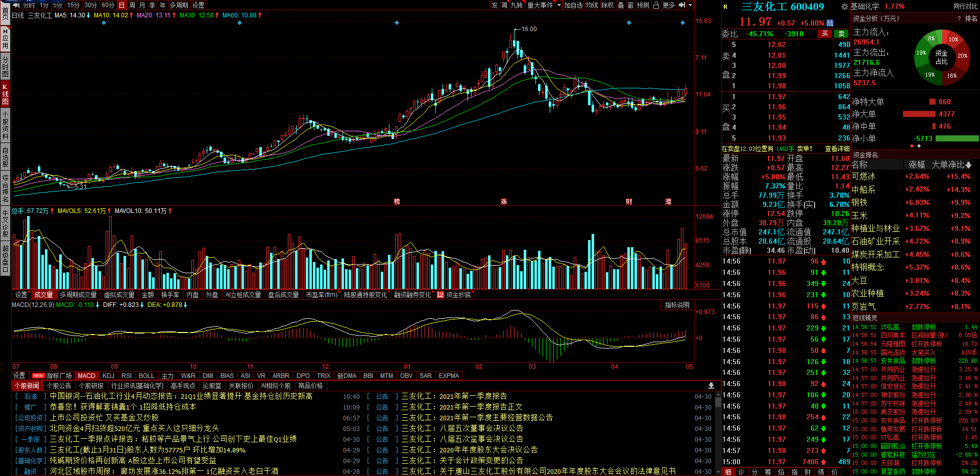This screenshot has height=476, width=980.
Task: Click the question mark help icon by 资金分析
Action: 960,18
